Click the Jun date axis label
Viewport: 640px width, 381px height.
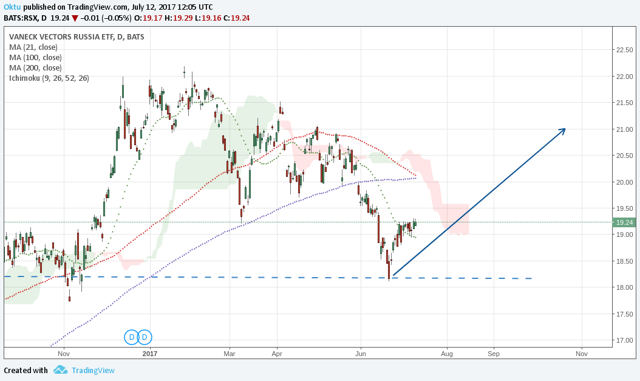pyautogui.click(x=360, y=353)
